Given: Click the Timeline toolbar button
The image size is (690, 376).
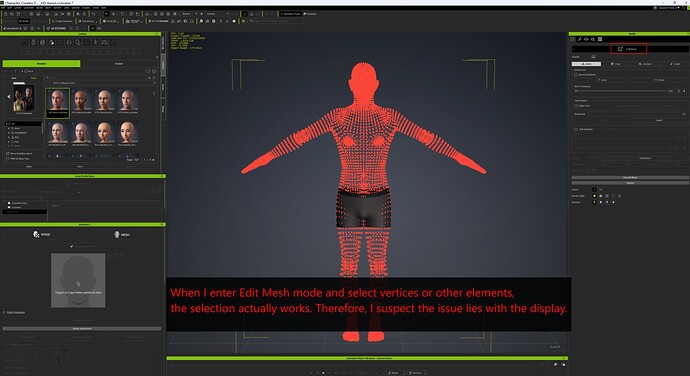Looking at the screenshot, I should (310, 14).
